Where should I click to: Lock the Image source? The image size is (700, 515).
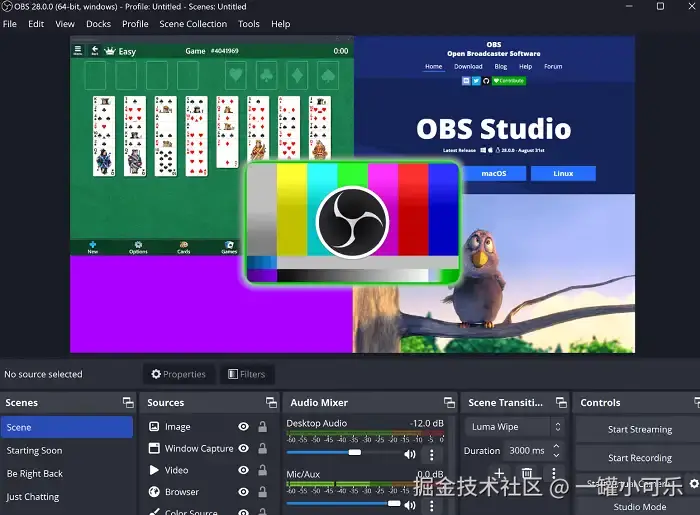click(262, 427)
